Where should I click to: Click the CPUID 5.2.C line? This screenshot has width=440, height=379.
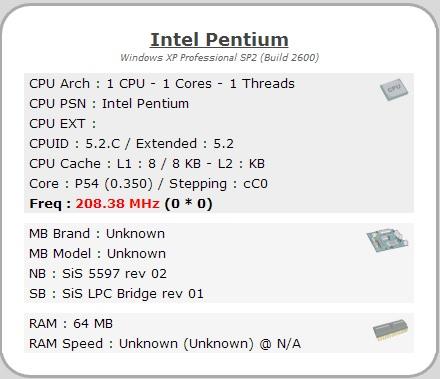click(131, 144)
